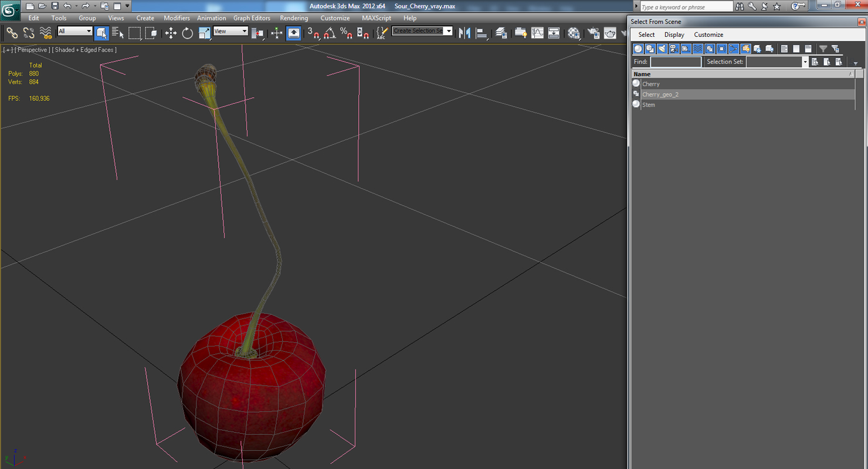868x469 pixels.
Task: Activate the Select and Link tool
Action: pos(12,33)
